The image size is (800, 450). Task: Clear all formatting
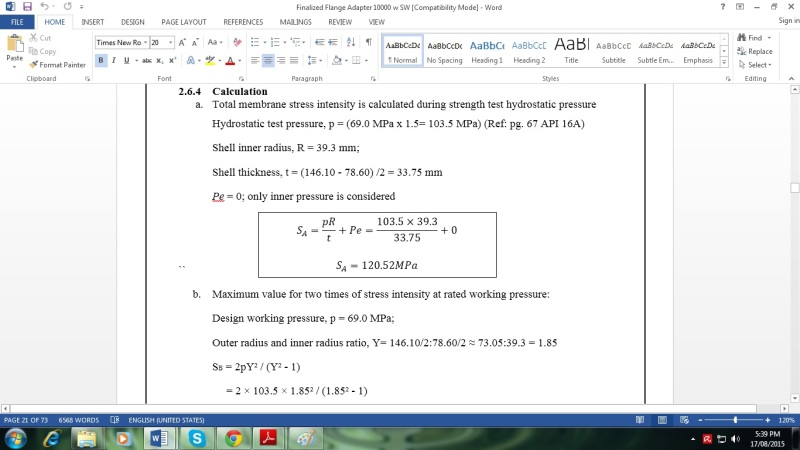tap(237, 42)
